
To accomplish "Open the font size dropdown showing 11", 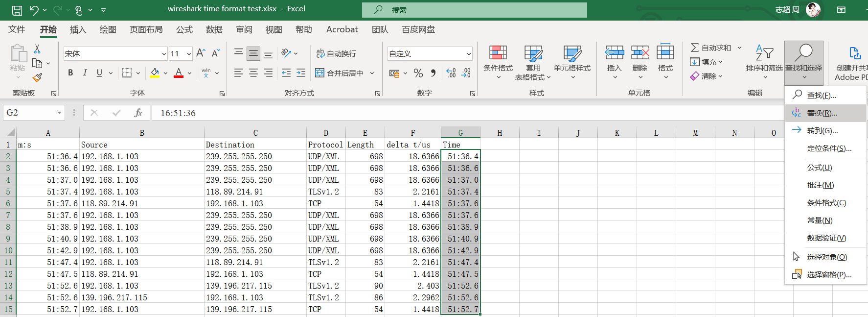I will point(189,54).
